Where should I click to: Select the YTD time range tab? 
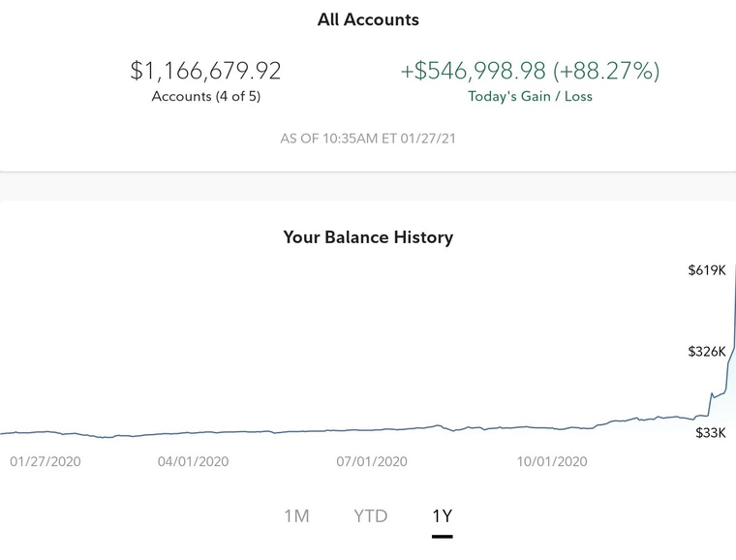pyautogui.click(x=371, y=515)
